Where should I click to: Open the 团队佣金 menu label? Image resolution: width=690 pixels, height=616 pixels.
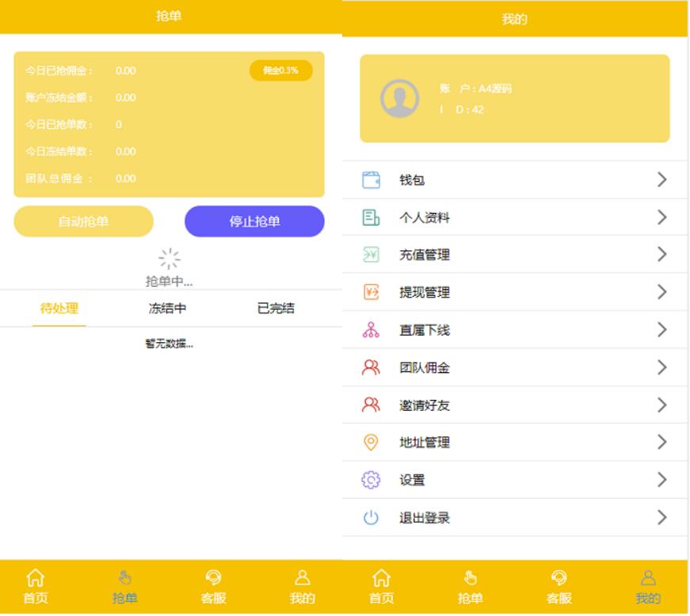pos(424,367)
